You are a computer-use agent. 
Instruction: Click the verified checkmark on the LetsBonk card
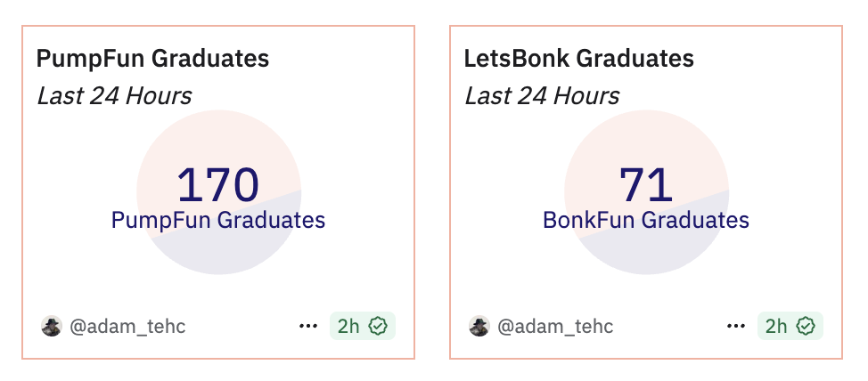tap(806, 326)
